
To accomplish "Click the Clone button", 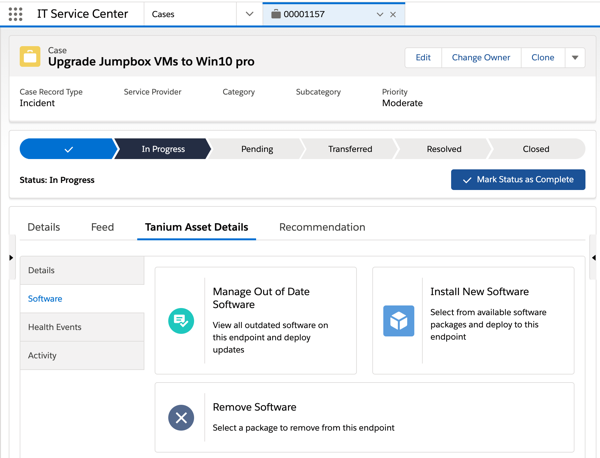I will pos(543,57).
